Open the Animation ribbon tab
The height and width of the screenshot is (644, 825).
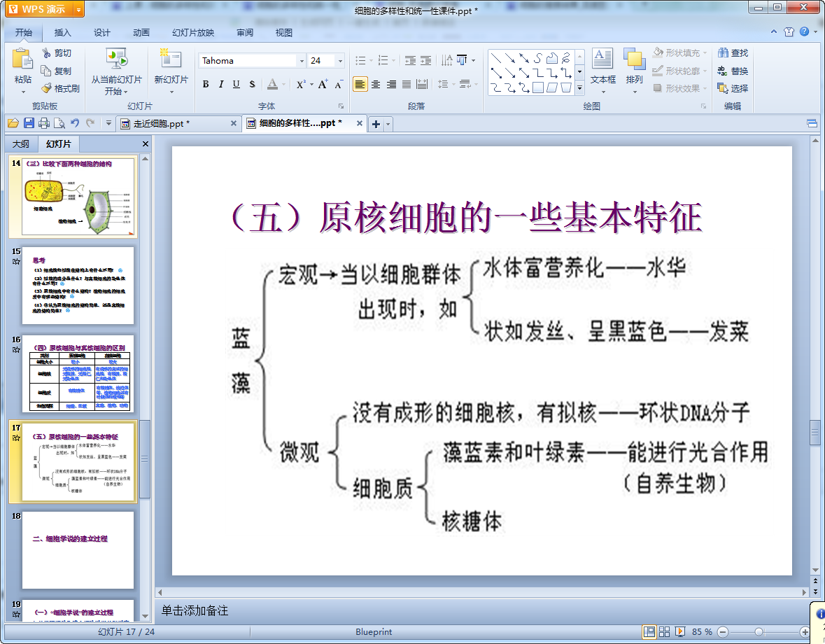point(141,33)
